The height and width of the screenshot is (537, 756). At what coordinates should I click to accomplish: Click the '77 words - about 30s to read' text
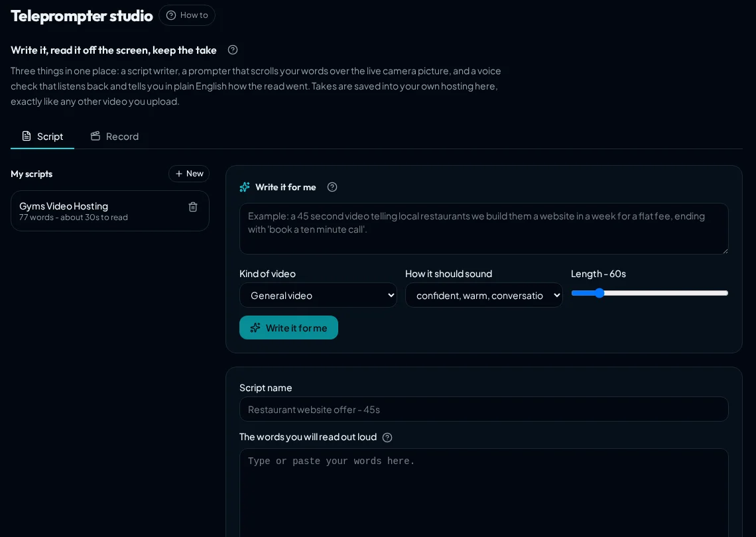[x=74, y=217]
